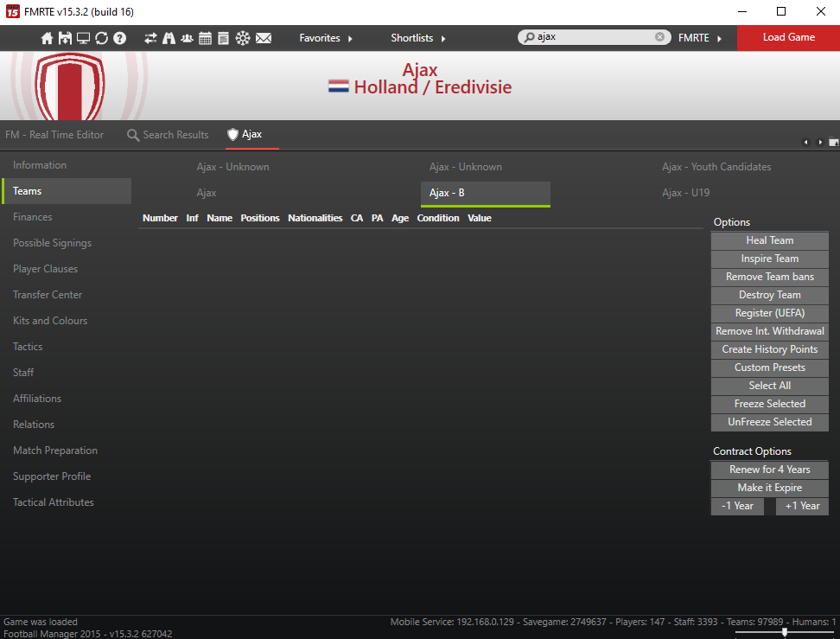
Task: Click the snowflake freezer icon
Action: tap(243, 38)
